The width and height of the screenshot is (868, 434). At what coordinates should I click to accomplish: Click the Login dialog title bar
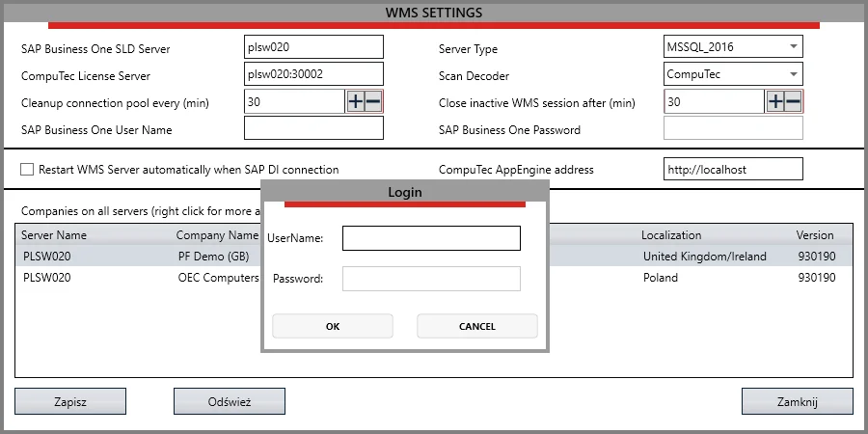click(x=405, y=192)
